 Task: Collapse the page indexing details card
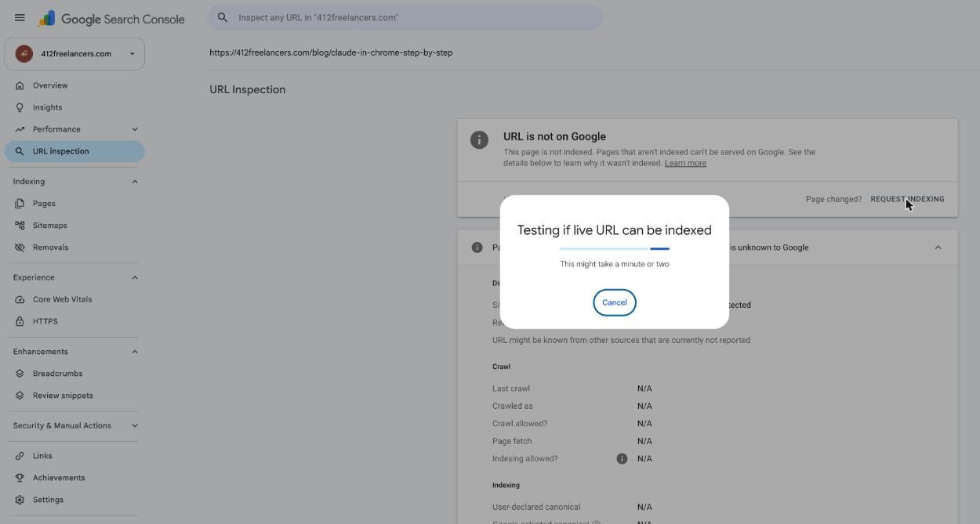point(938,248)
